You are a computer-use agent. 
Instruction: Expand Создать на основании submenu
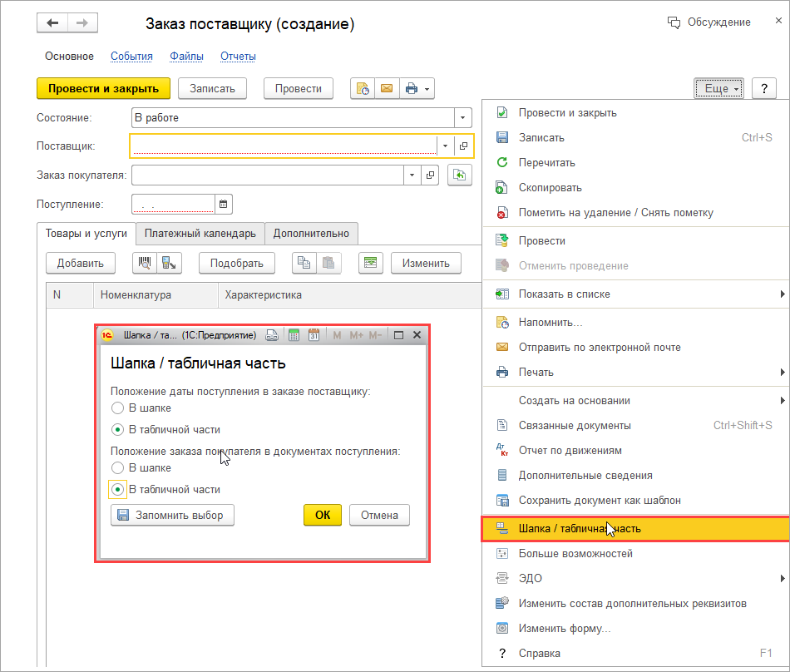pyautogui.click(x=782, y=401)
